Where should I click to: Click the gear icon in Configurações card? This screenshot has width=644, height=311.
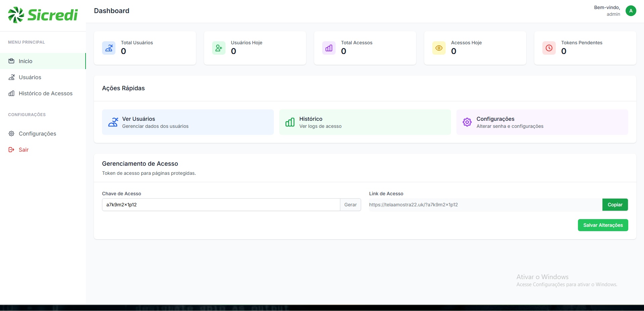pyautogui.click(x=467, y=122)
